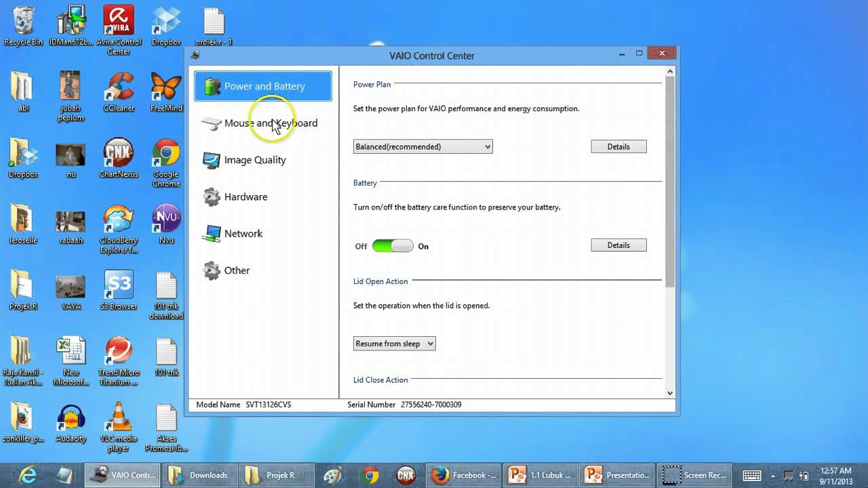This screenshot has height=488, width=868.
Task: Select the IDMan612b desktop icon
Action: (71, 27)
